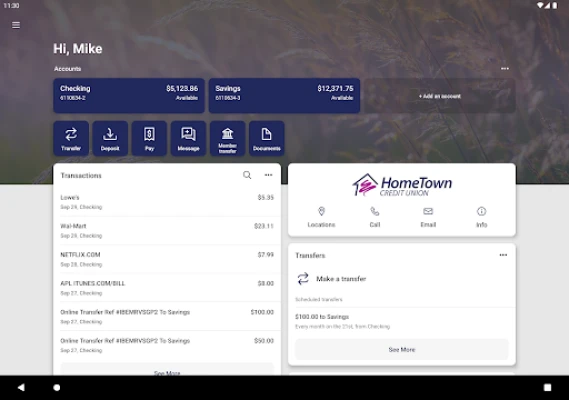Select the Savings account card

click(284, 96)
